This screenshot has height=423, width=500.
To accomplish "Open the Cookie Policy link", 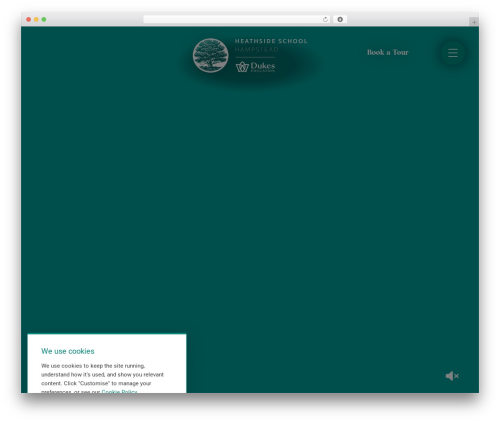I will 119,391.
